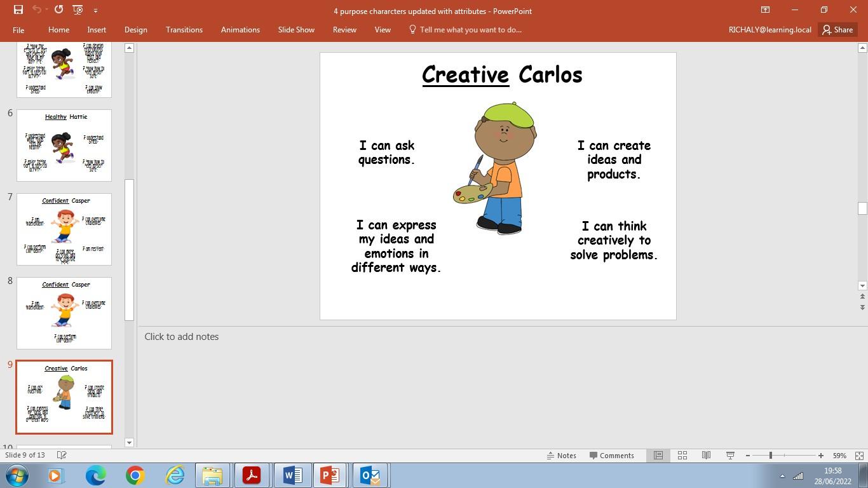This screenshot has width=868, height=488.
Task: Go to next slide using double-down arrow
Action: tap(862, 307)
